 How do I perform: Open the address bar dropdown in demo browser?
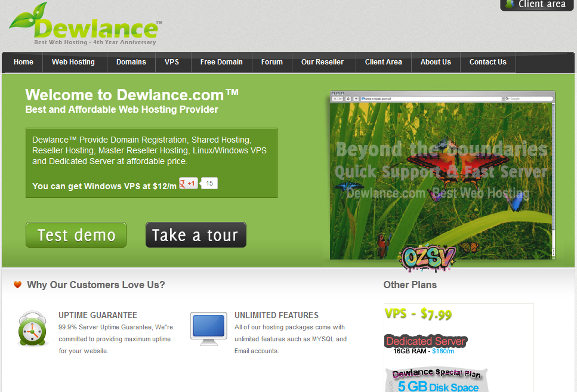[x=504, y=97]
